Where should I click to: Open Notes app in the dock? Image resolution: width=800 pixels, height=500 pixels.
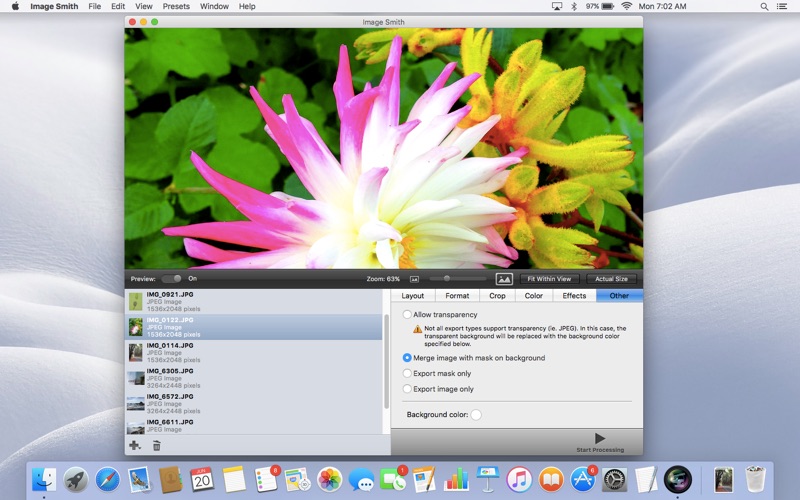click(x=234, y=480)
